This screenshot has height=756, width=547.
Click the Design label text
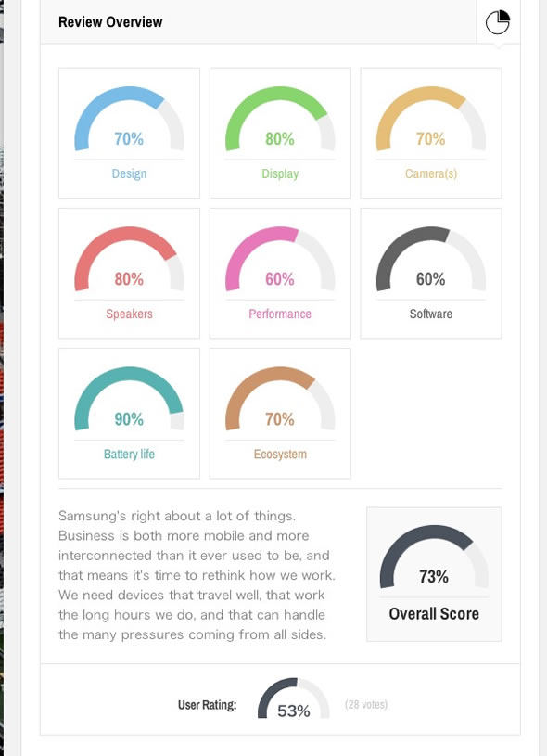[129, 173]
